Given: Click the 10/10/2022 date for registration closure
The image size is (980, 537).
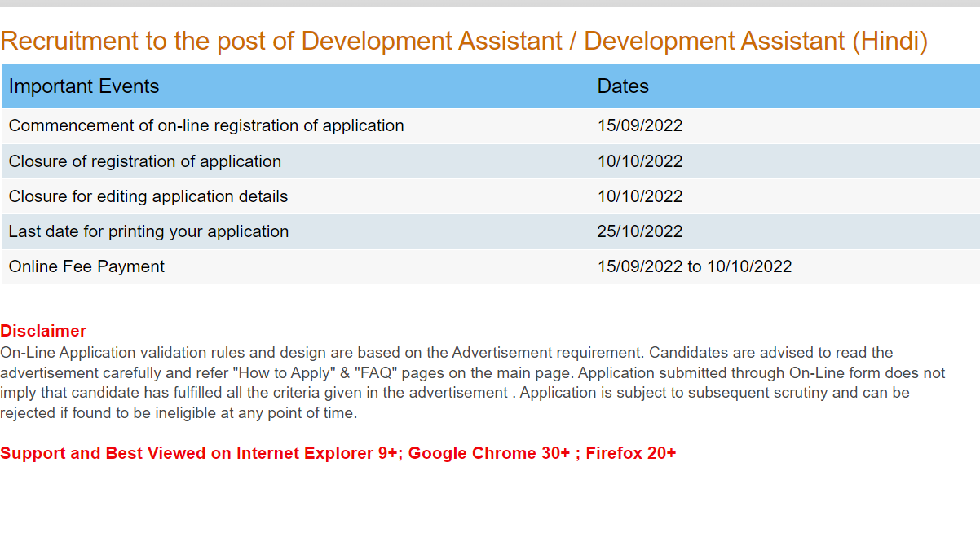Looking at the screenshot, I should (x=640, y=161).
